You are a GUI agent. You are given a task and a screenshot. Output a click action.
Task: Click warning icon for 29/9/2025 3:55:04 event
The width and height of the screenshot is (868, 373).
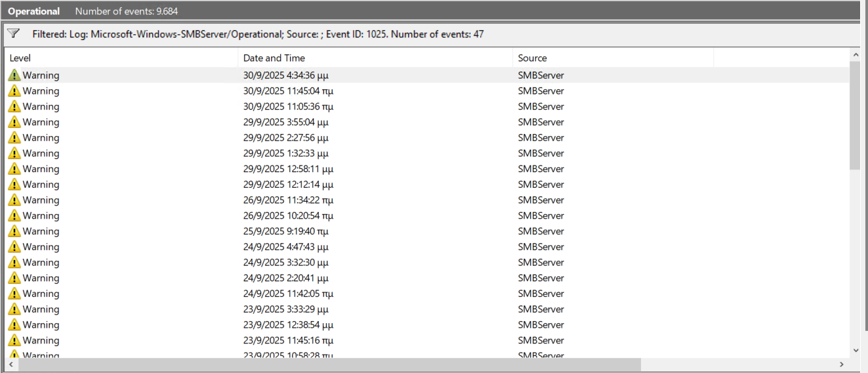(x=14, y=122)
